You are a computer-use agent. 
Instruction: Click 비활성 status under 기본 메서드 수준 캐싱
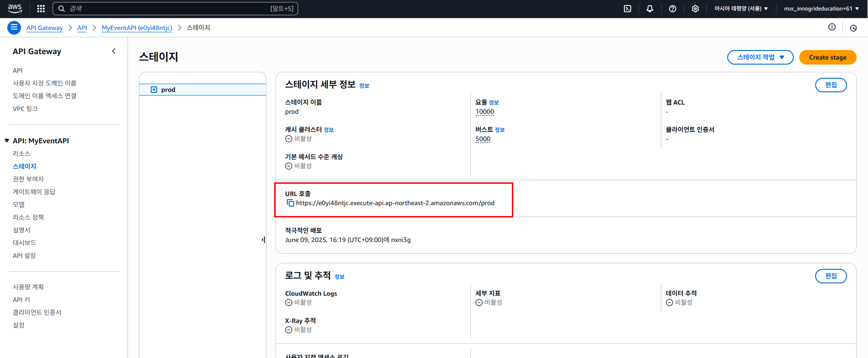(299, 166)
